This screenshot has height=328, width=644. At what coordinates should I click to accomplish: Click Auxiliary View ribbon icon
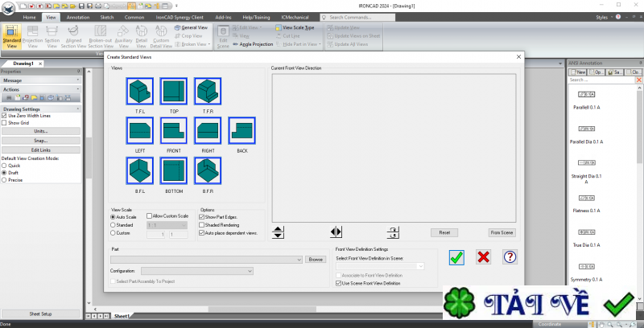(123, 36)
